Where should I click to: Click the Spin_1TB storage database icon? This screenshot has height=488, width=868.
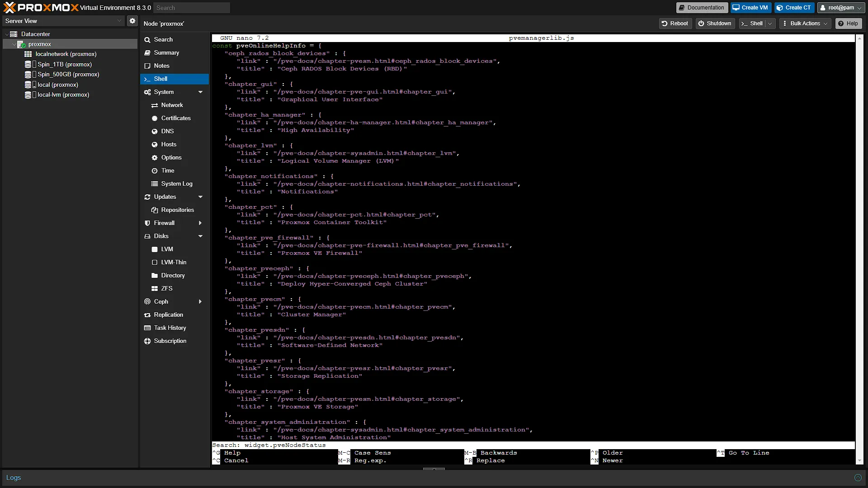[28, 64]
